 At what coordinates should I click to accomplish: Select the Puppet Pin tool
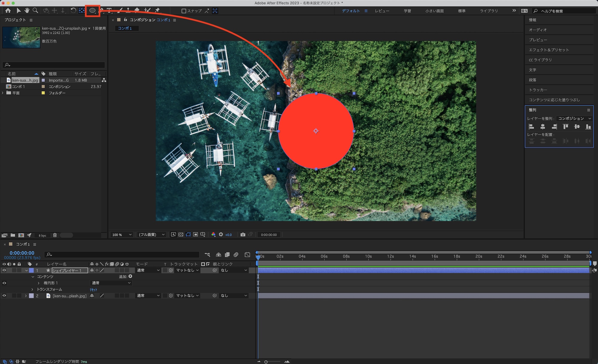[x=158, y=11]
